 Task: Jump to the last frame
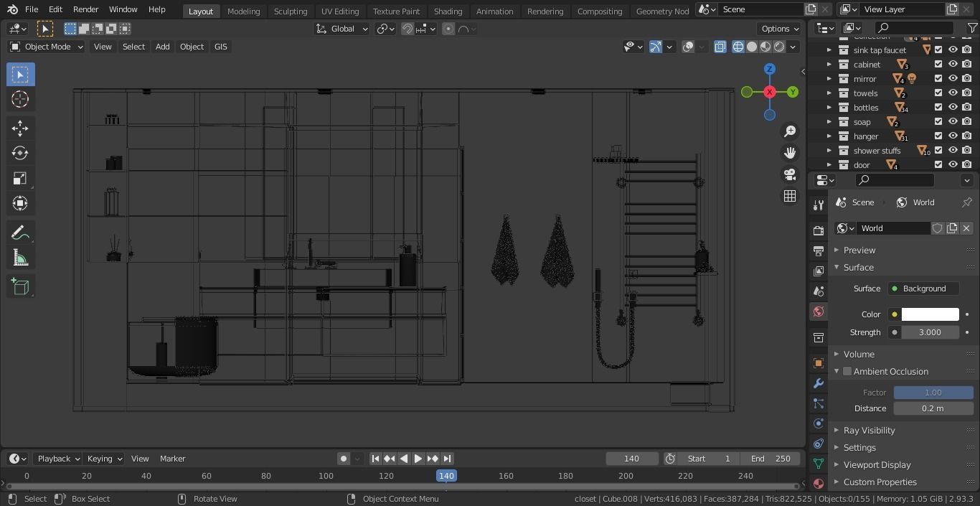pos(447,459)
